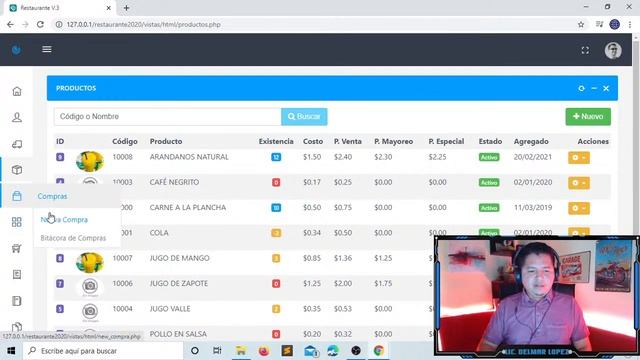Open the Windows Start menu

11,351
